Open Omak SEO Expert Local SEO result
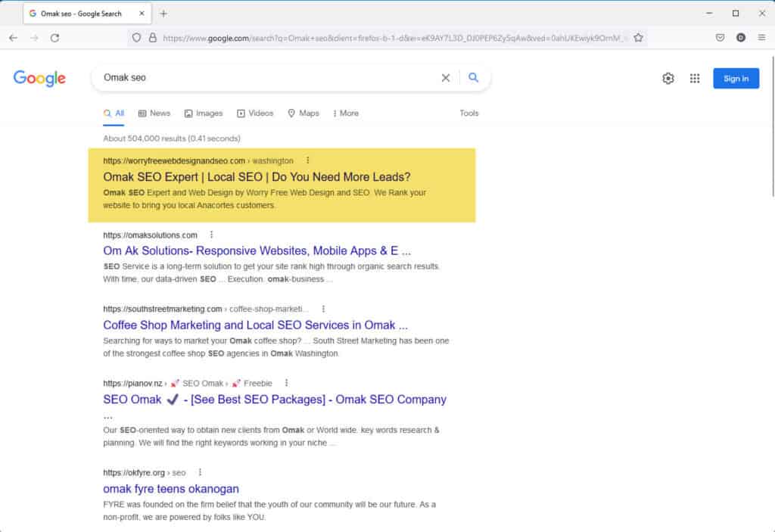Image resolution: width=775 pixels, height=532 pixels. click(x=257, y=177)
